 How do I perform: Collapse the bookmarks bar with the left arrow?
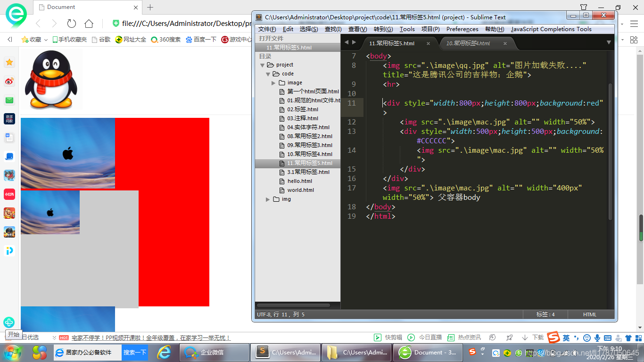pyautogui.click(x=10, y=40)
